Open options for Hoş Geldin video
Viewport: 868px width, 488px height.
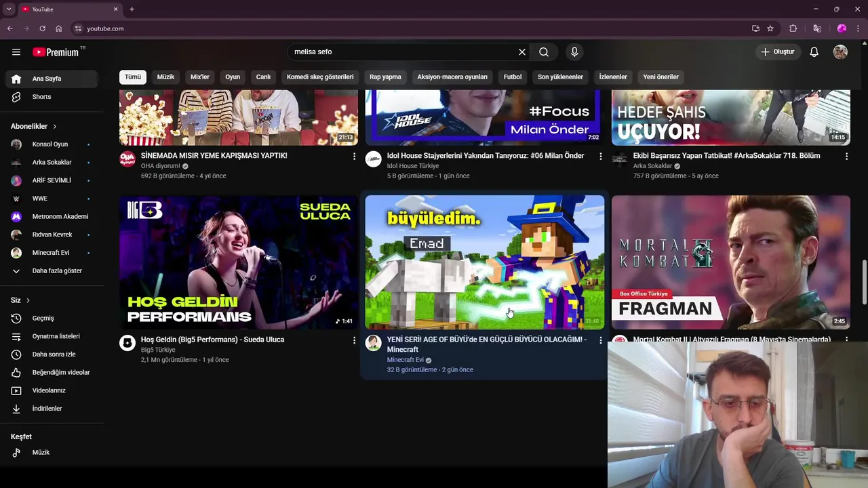click(x=354, y=340)
